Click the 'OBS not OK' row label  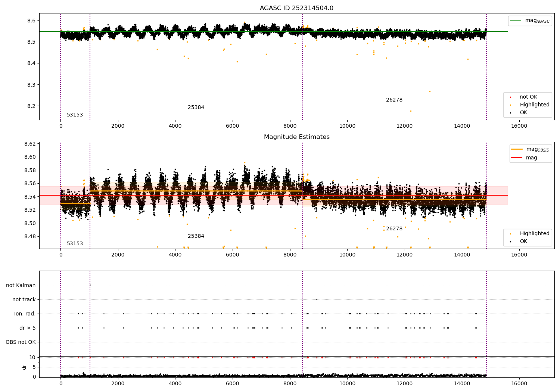coord(21,342)
